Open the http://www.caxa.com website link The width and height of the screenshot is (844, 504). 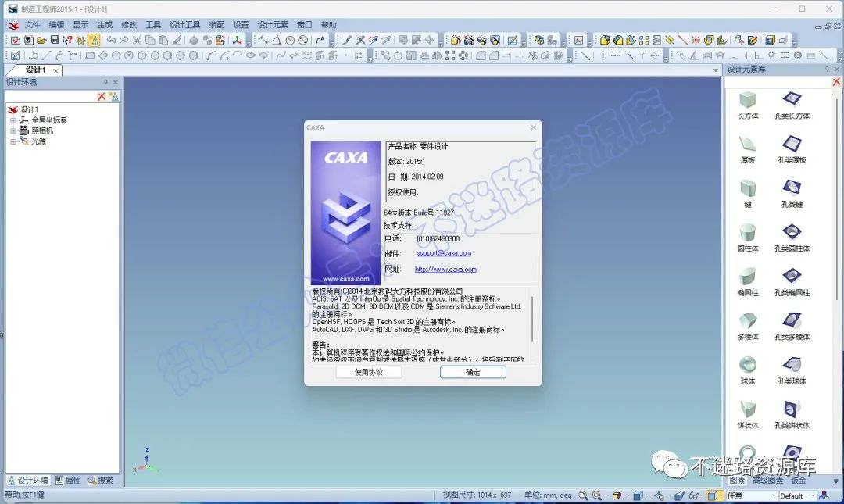click(x=445, y=270)
